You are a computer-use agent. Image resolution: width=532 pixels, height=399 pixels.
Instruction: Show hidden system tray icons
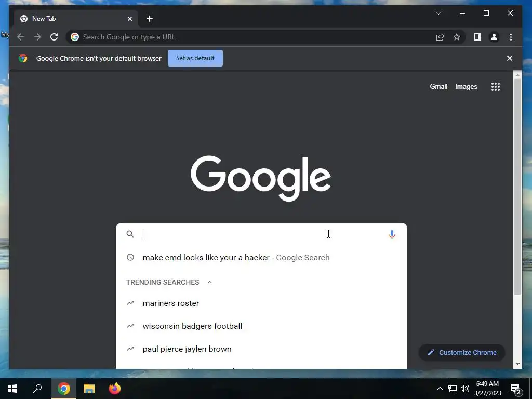click(x=440, y=389)
